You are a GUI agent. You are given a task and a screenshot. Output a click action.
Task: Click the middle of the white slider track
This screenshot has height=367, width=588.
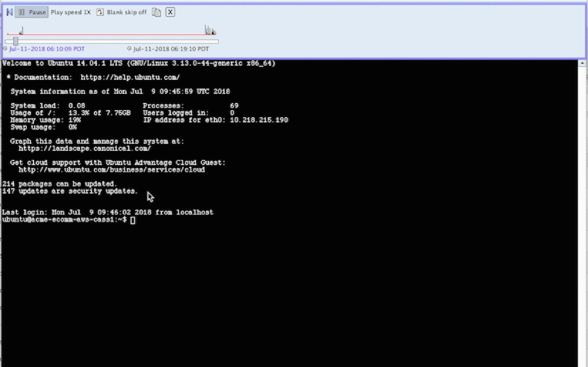click(x=112, y=41)
